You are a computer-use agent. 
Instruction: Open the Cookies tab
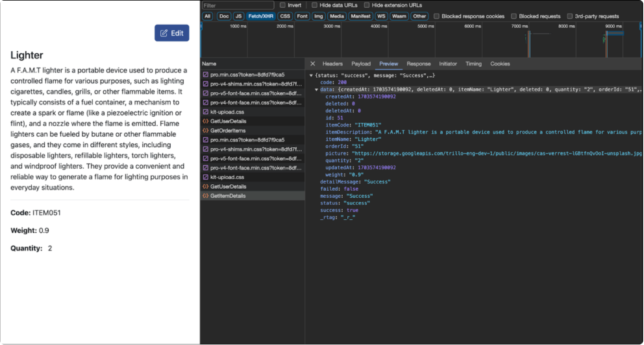click(x=500, y=64)
